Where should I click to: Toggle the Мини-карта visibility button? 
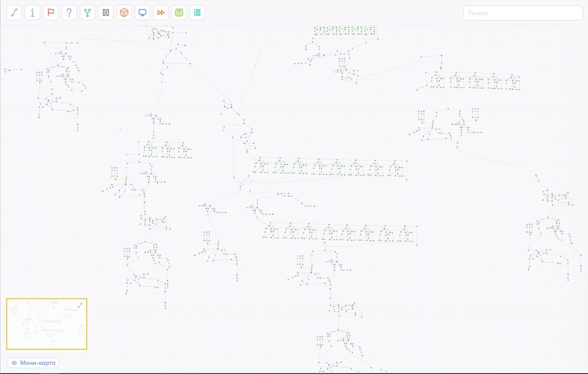tap(33, 363)
